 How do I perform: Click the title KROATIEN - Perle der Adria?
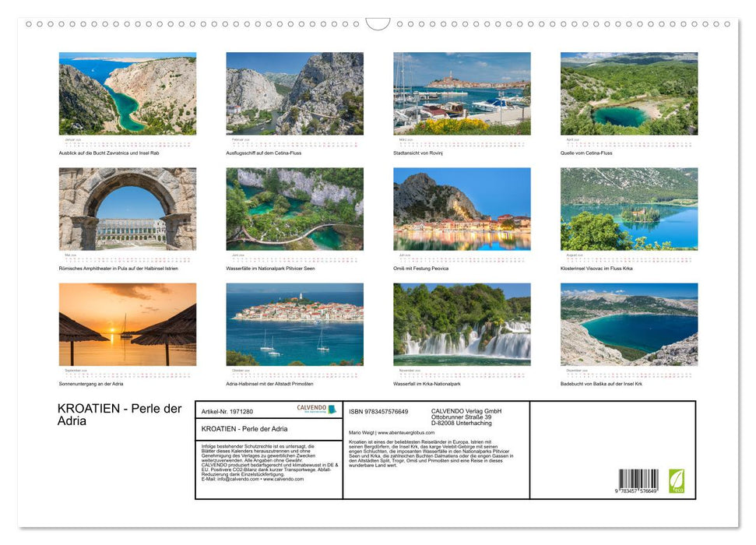(117, 414)
